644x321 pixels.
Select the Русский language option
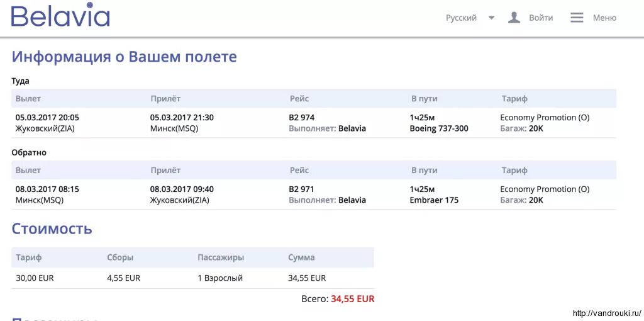pyautogui.click(x=461, y=18)
